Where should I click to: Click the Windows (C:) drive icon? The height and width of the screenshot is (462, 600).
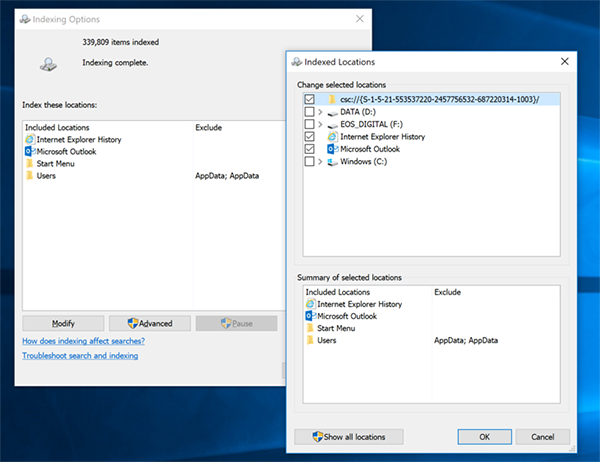(x=333, y=162)
